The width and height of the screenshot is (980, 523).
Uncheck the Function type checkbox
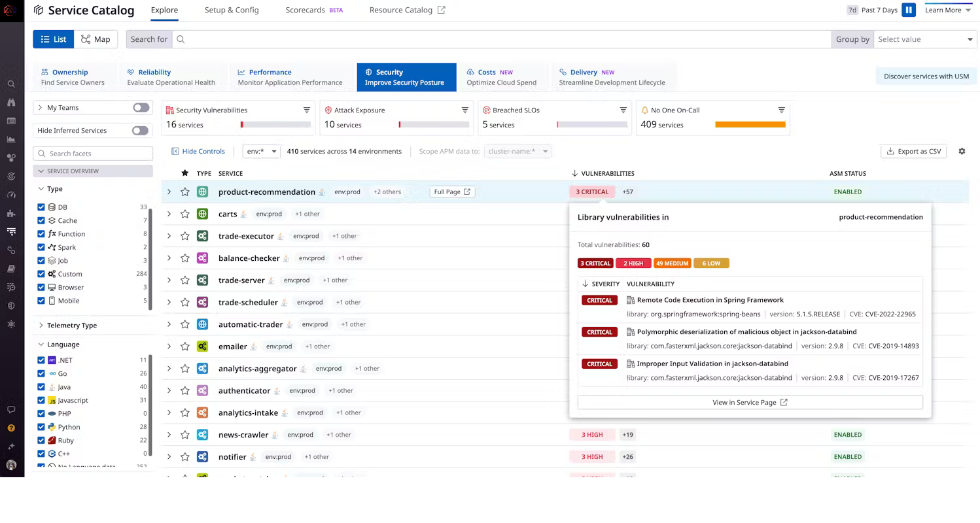[x=41, y=234]
